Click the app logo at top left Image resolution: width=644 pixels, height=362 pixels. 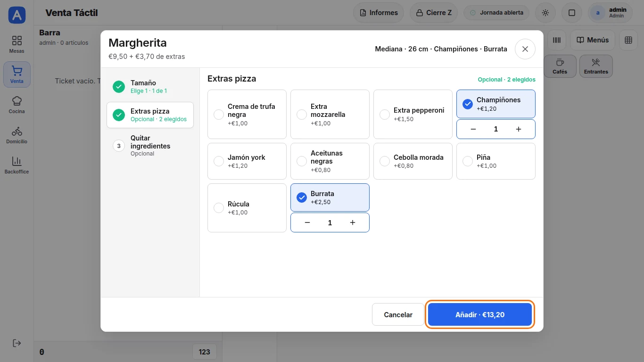coord(17,15)
